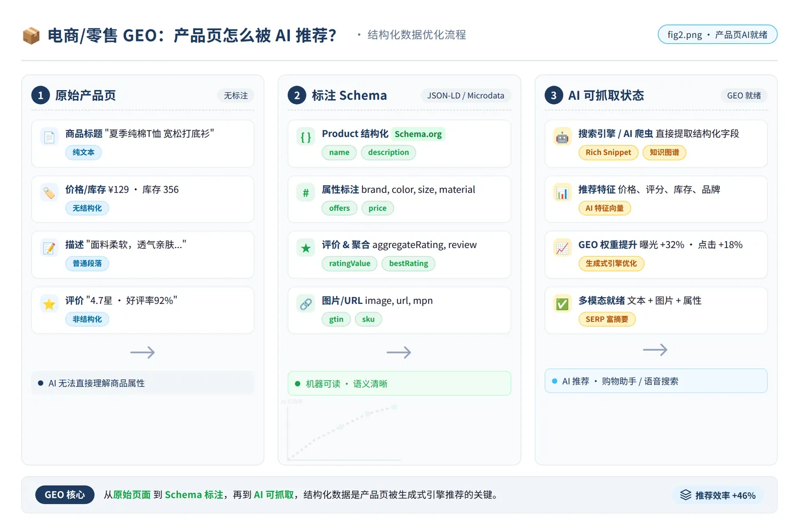This screenshot has height=532, width=799.
Task: Click the Schema 标注 highlighted footer text
Action: [194, 495]
